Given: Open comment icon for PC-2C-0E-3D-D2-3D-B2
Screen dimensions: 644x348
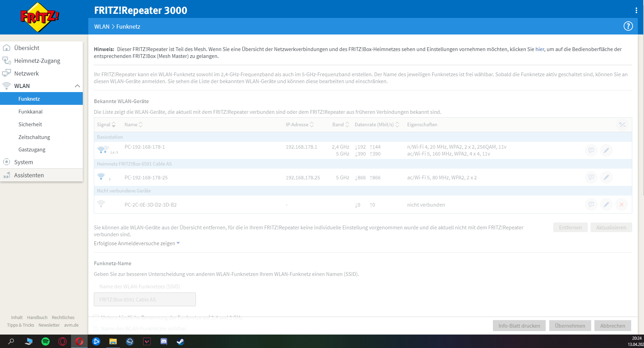Looking at the screenshot, I should (591, 205).
